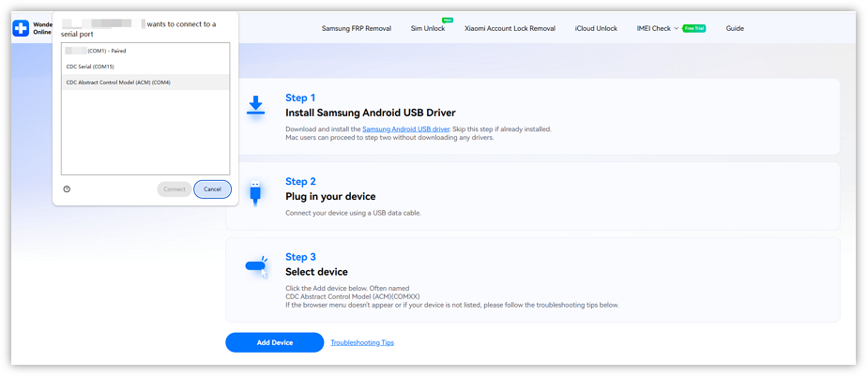Click the Step 2 USB plug icon
The image size is (868, 377).
point(255,193)
